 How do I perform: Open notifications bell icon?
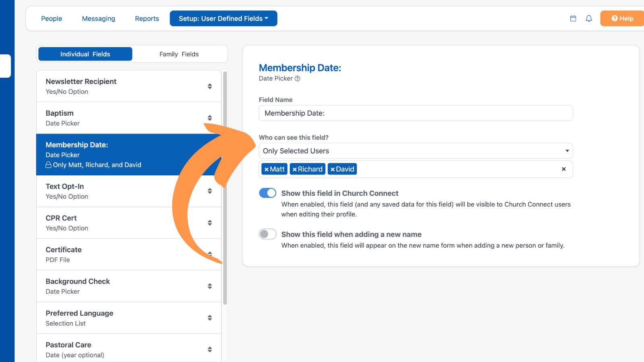(589, 19)
